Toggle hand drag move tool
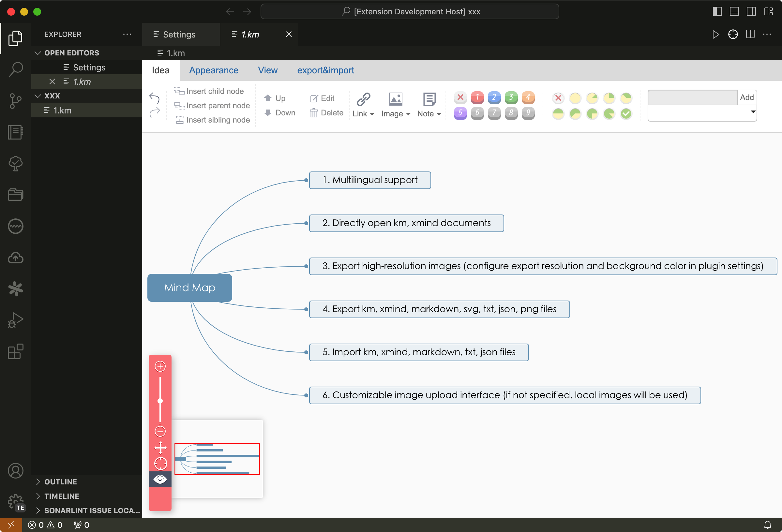This screenshot has height=532, width=782. click(x=160, y=448)
